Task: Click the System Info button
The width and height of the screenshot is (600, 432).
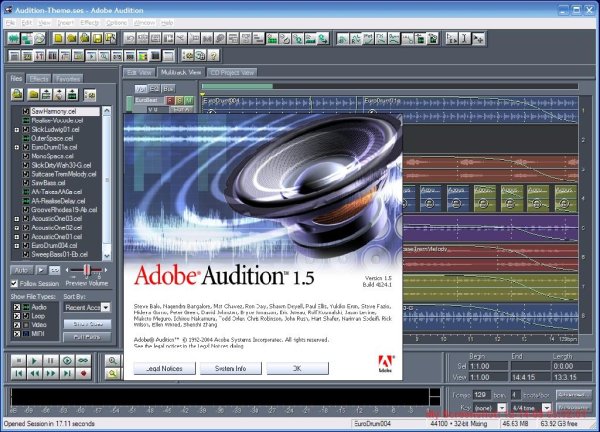Action: [231, 368]
